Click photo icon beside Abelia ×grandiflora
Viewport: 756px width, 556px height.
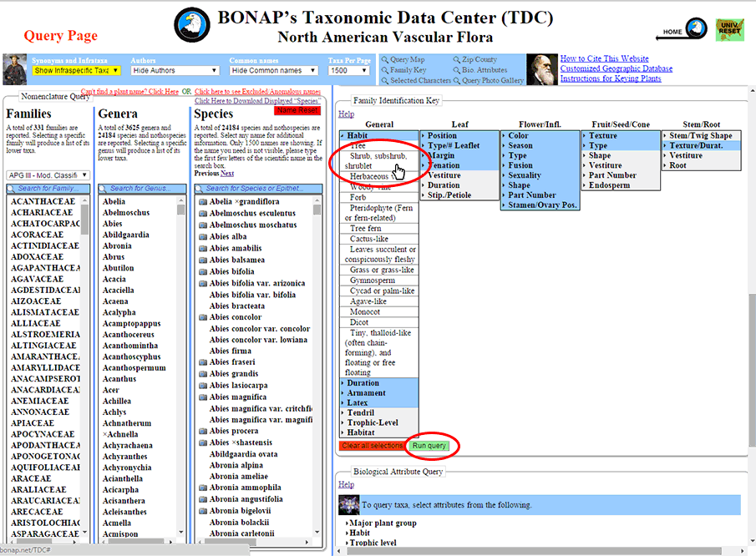click(203, 202)
